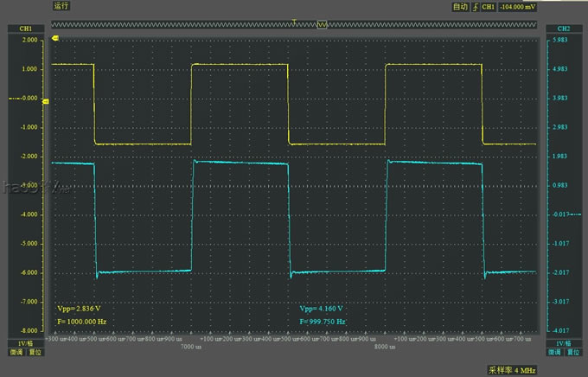Click the rising edge trigger icon
Image resolution: width=588 pixels, height=377 pixels.
[x=473, y=6]
